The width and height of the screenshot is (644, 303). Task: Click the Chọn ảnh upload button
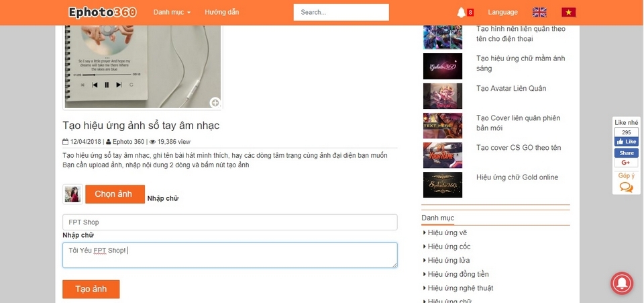115,194
